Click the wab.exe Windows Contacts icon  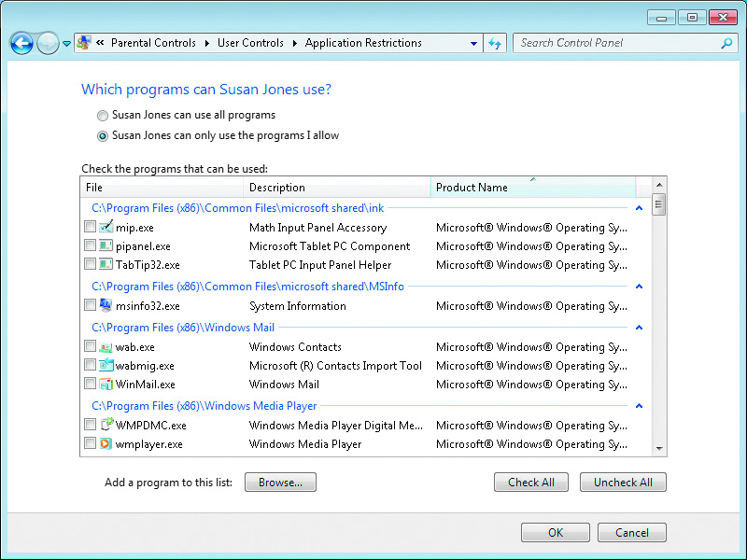[x=106, y=346]
